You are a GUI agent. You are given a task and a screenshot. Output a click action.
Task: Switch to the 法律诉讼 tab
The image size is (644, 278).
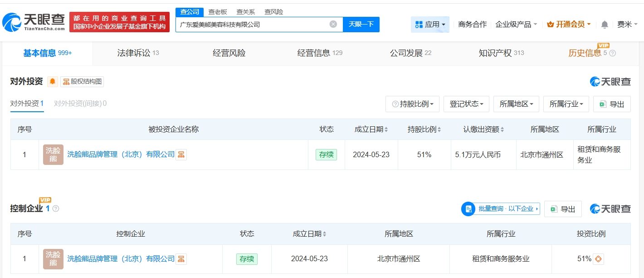tap(133, 53)
